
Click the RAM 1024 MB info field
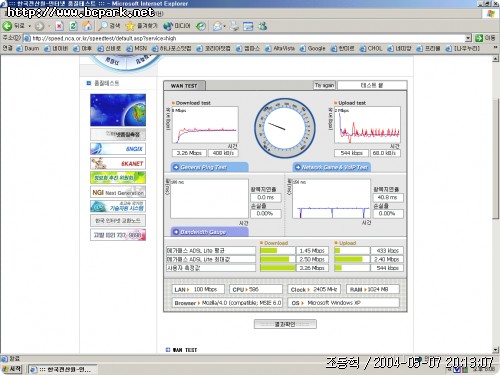(x=373, y=289)
